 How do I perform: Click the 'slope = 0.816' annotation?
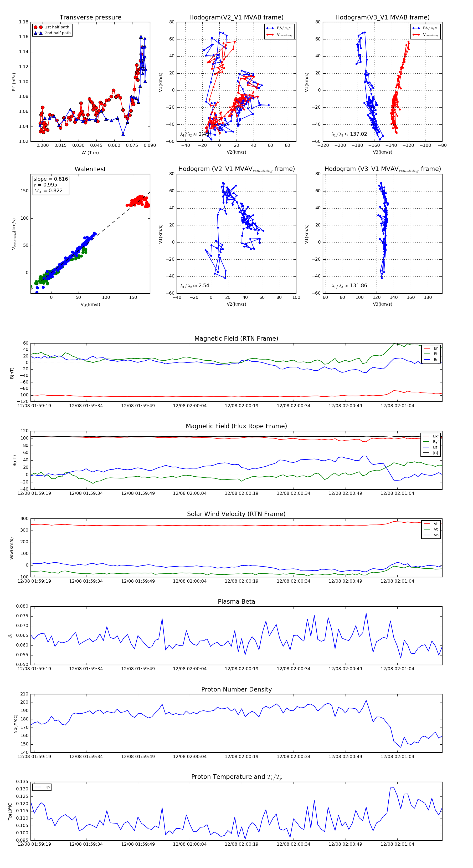click(x=50, y=179)
